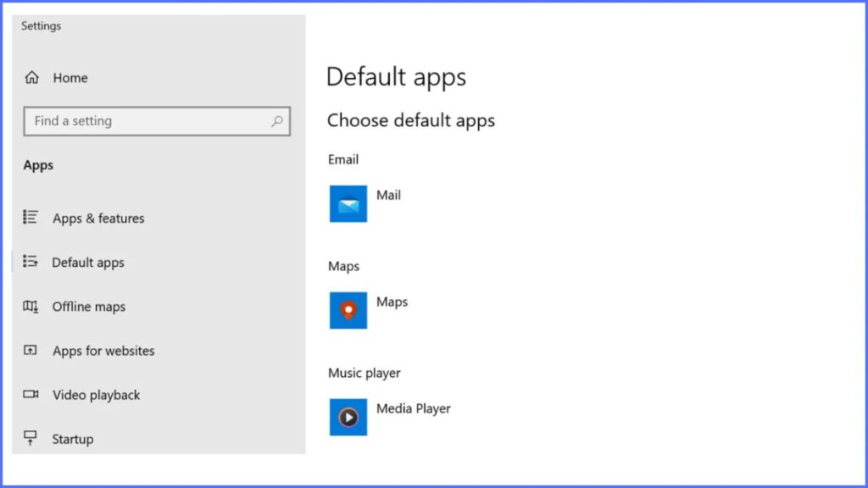Go to Apps & features page

pyautogui.click(x=98, y=219)
